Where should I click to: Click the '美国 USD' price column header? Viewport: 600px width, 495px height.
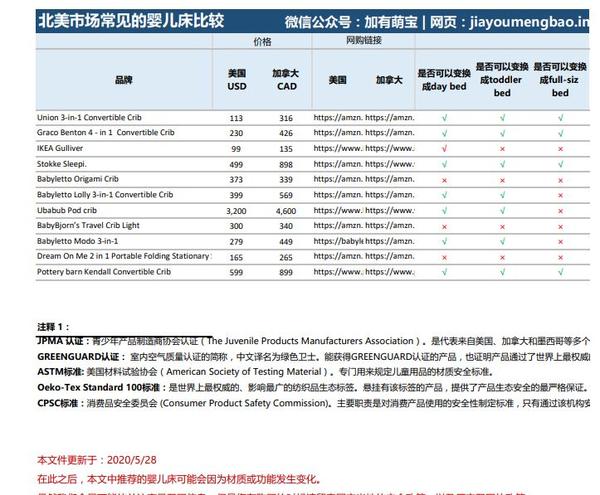coord(237,80)
